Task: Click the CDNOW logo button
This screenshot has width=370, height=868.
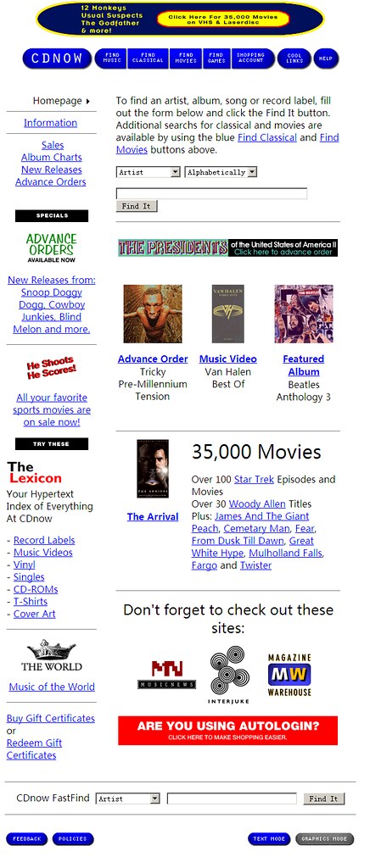Action: [x=57, y=58]
